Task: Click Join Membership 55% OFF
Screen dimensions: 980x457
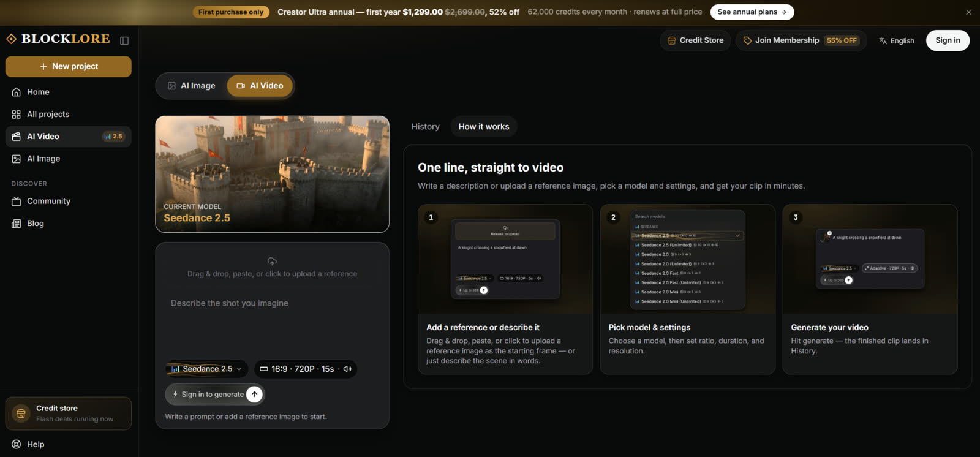Action: pos(801,40)
